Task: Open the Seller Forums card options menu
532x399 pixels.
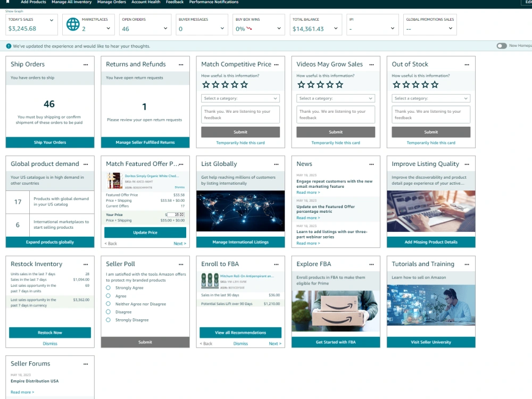Action: tap(86, 364)
